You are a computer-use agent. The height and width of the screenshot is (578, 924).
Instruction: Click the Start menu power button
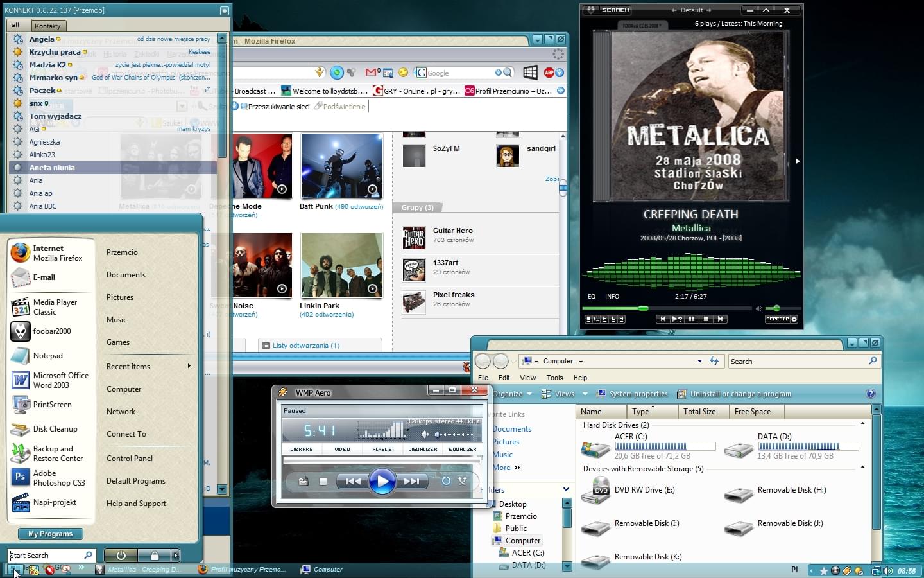[121, 555]
